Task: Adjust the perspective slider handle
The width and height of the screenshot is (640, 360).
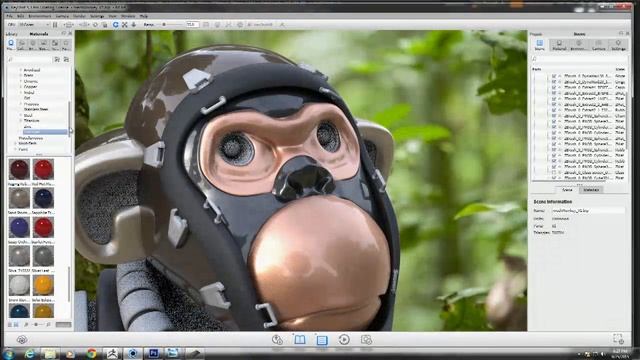Action: [164, 25]
